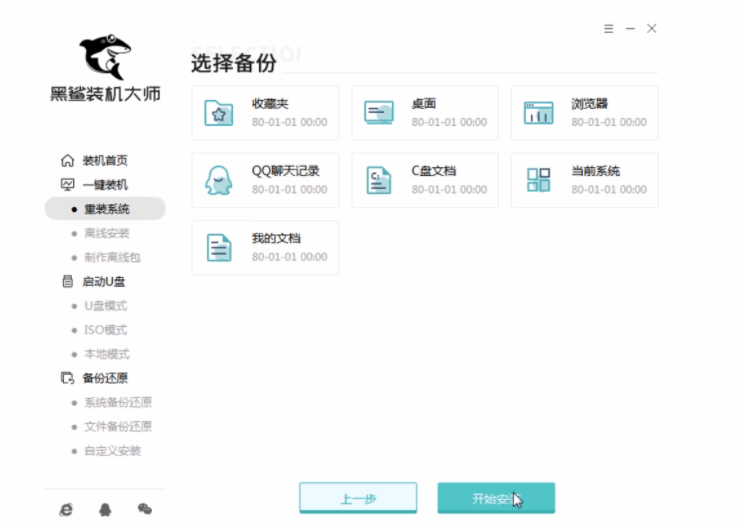The image size is (738, 521).
Task: Select 自定义安装 in the sidebar
Action: pyautogui.click(x=112, y=450)
